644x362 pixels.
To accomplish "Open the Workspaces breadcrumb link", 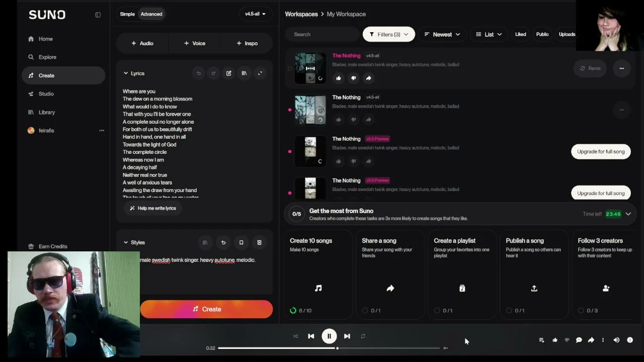I will click(x=301, y=14).
